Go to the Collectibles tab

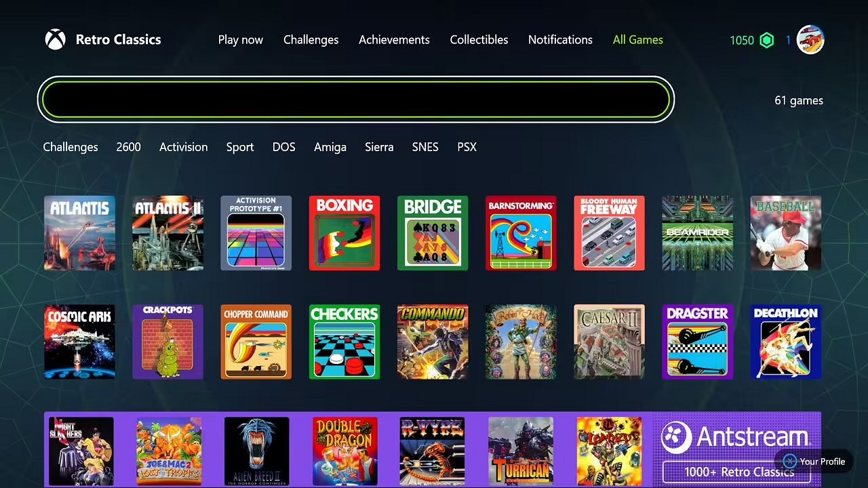(x=479, y=40)
